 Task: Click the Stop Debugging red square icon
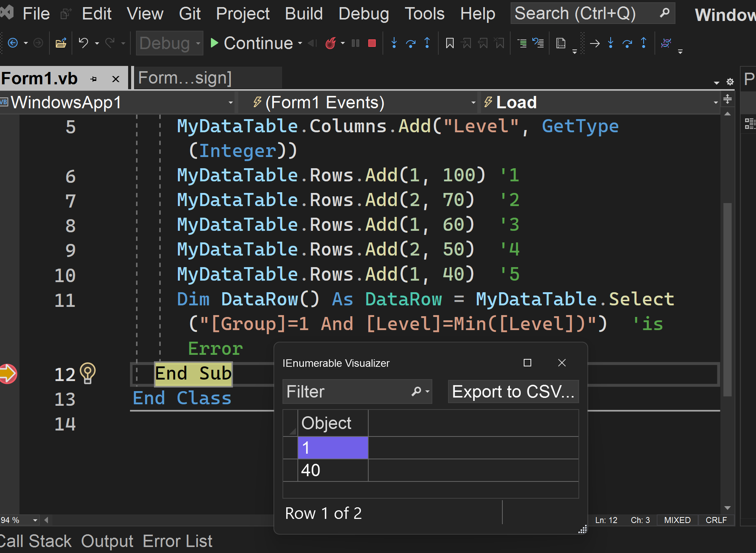click(x=372, y=43)
